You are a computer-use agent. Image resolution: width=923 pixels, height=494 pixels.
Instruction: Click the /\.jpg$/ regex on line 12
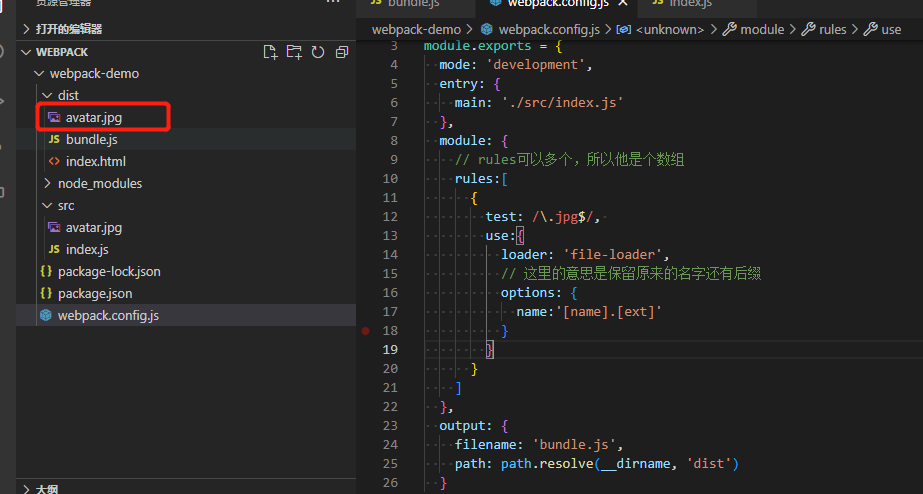click(563, 217)
